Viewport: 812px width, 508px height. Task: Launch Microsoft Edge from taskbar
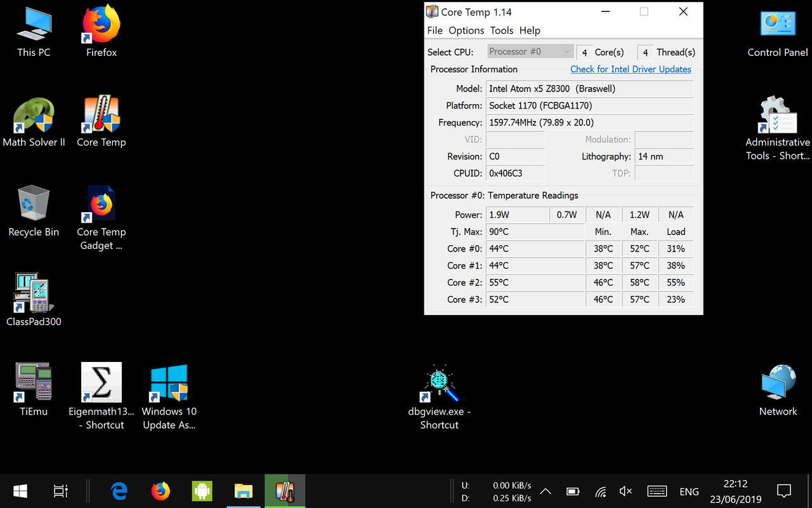click(119, 491)
